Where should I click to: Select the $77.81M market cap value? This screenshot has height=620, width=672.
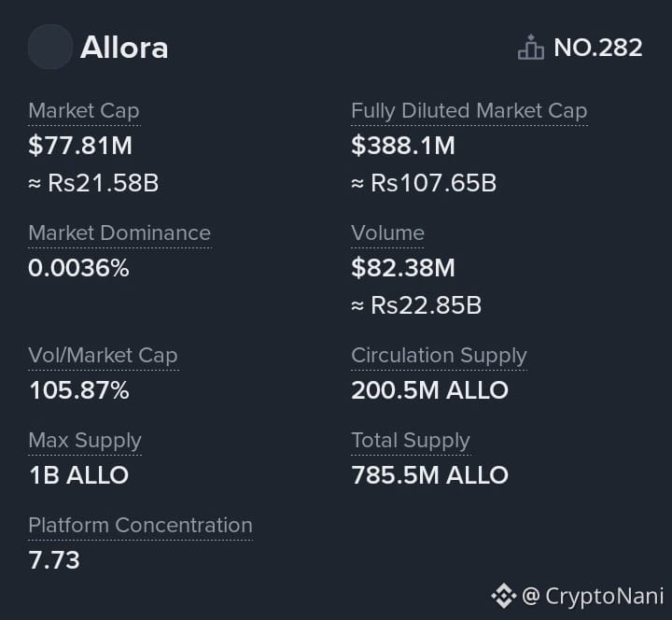(x=80, y=145)
